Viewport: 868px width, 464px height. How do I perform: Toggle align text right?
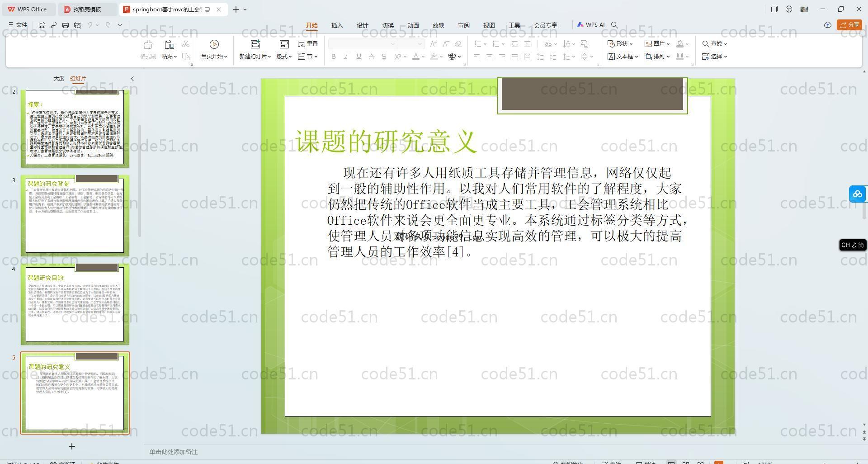click(502, 57)
